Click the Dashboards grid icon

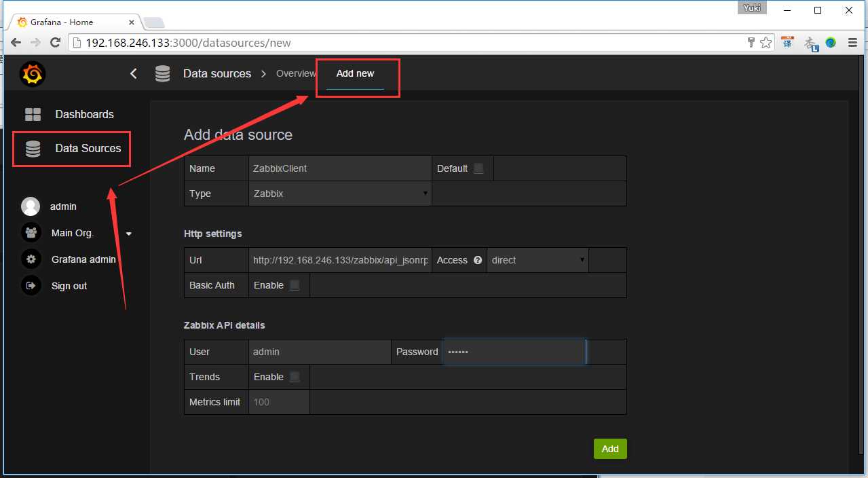coord(33,114)
